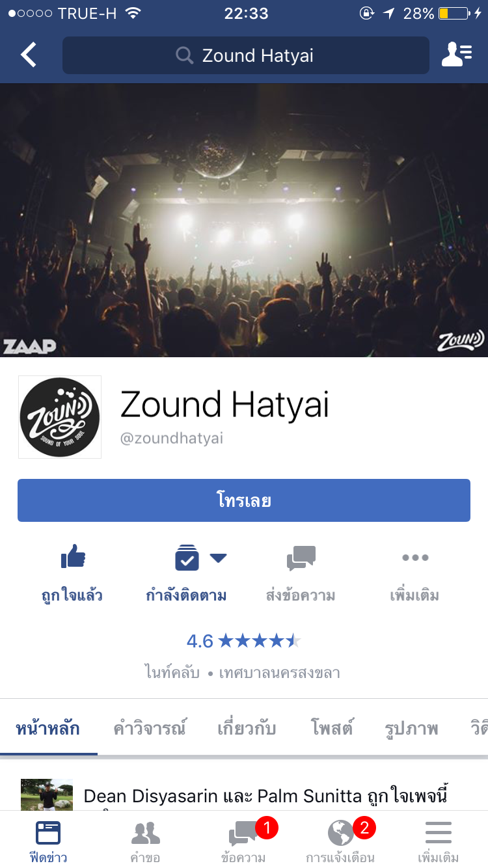Toggle the following checkmark icon
488x868 pixels.
click(x=187, y=558)
